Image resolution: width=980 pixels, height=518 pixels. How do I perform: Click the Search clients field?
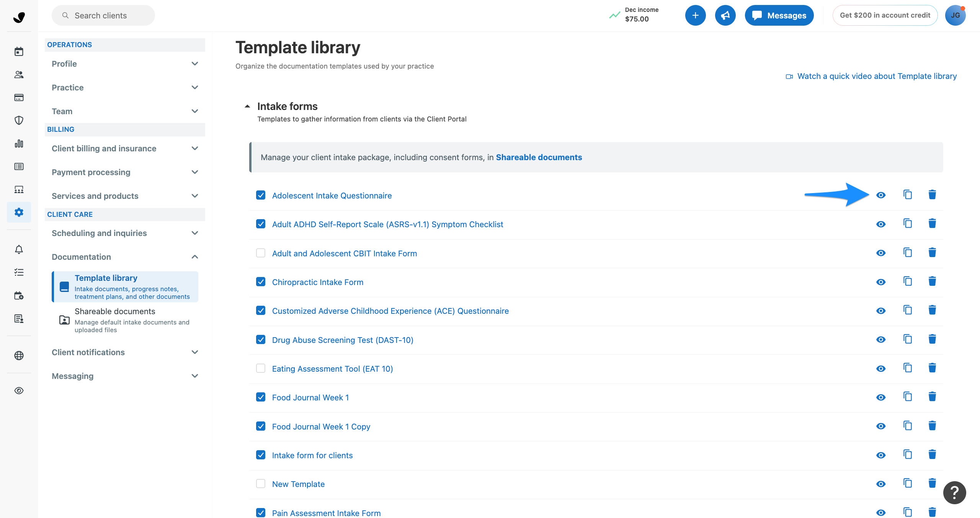[x=103, y=15]
